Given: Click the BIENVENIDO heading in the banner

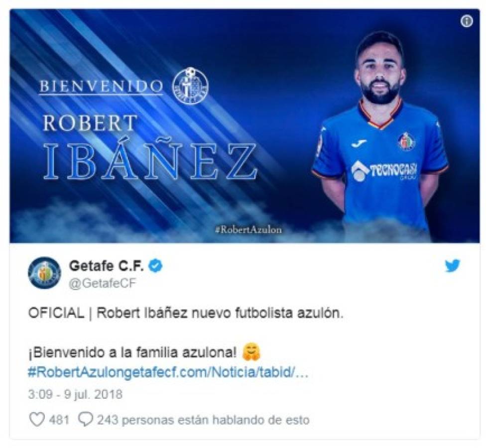Looking at the screenshot, I should [101, 86].
